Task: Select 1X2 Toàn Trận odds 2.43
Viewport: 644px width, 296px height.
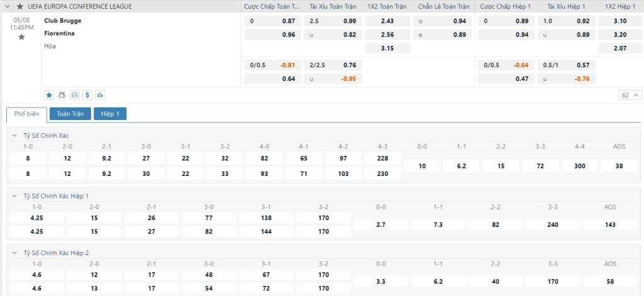Action: 387,21
